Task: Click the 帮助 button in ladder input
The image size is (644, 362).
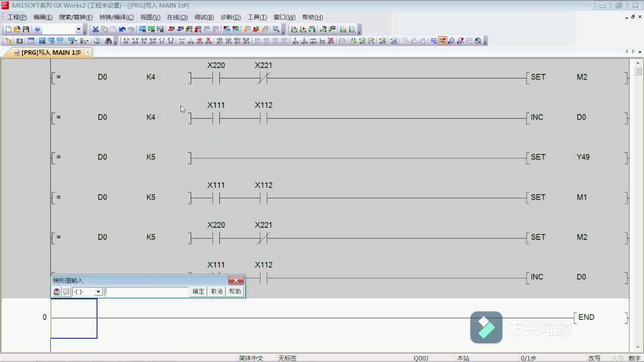Action: point(235,292)
